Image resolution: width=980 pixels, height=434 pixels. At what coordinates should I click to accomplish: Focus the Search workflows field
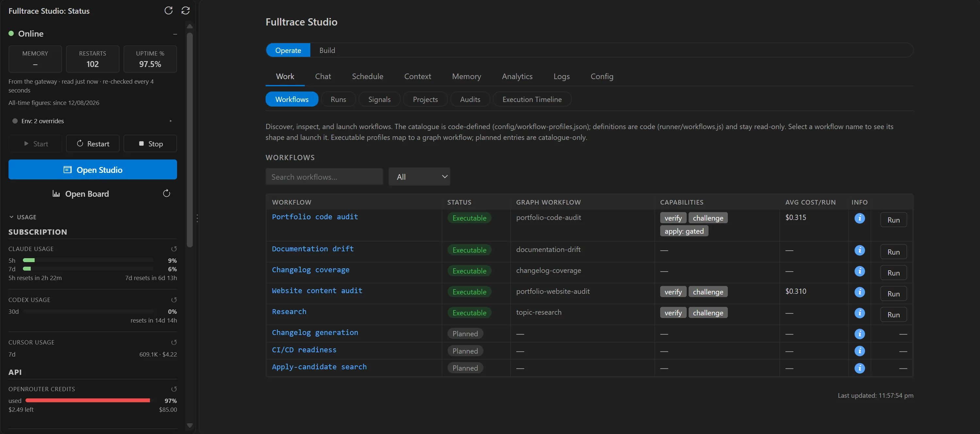point(324,177)
